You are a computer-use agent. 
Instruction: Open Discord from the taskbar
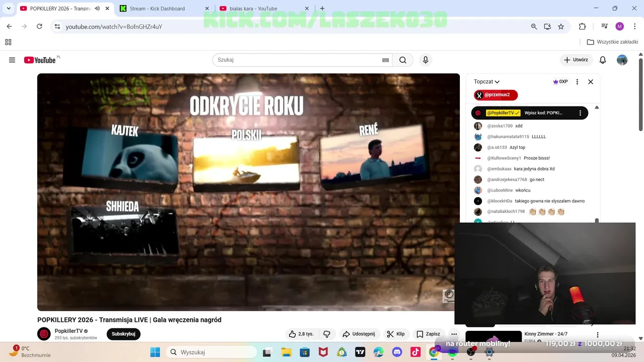point(397,352)
